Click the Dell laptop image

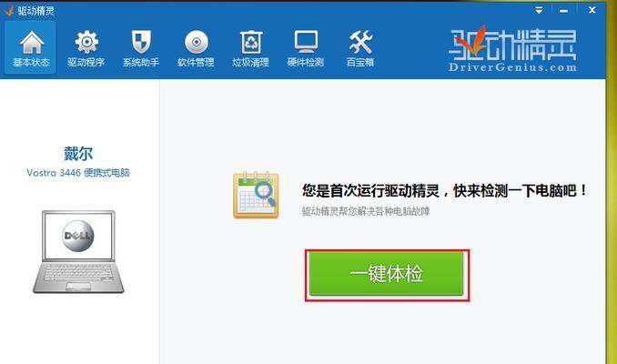point(78,252)
